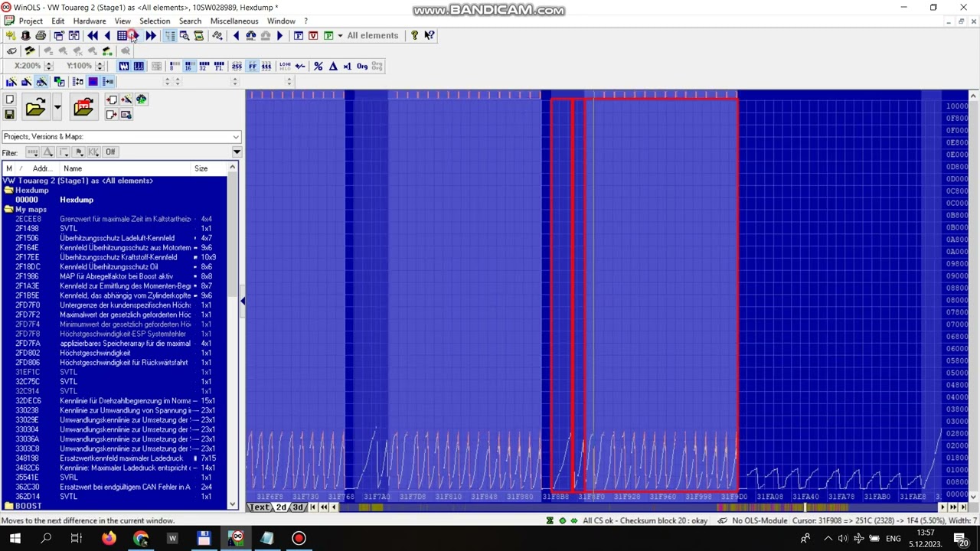Click the black top hat icon

[x=25, y=36]
